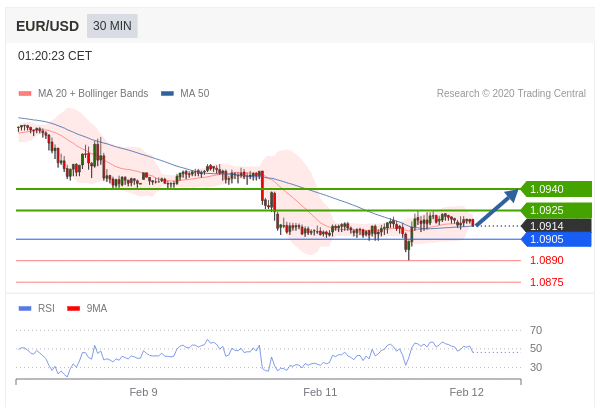Click the EUR/USD pair title

tap(47, 26)
